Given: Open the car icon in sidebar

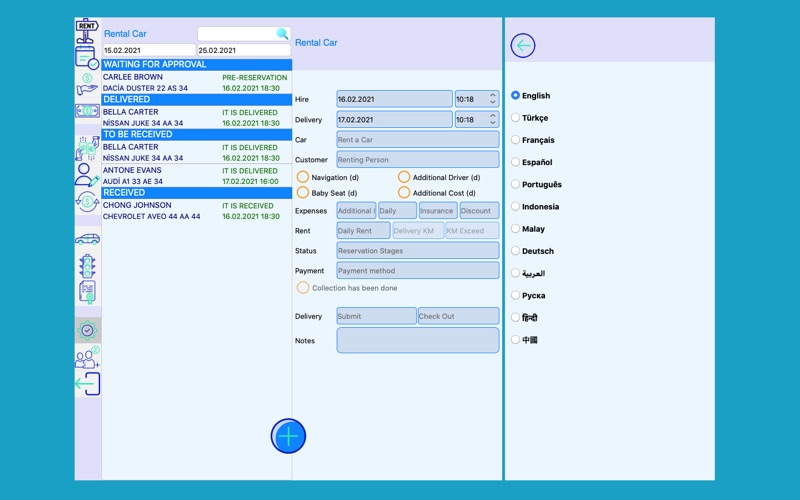Looking at the screenshot, I should point(87,239).
